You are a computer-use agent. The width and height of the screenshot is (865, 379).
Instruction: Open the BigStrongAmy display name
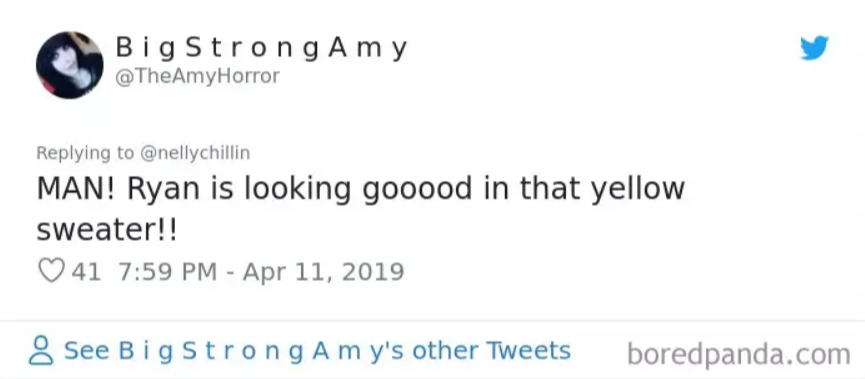261,48
